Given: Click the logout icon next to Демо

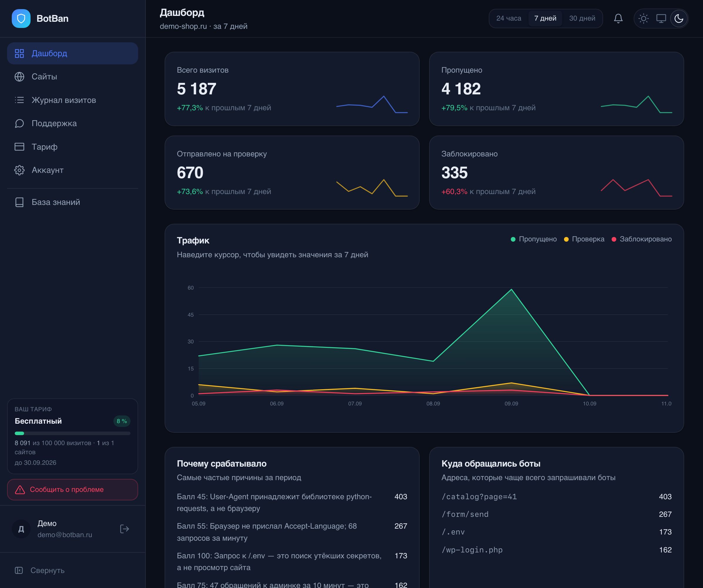Looking at the screenshot, I should point(125,529).
